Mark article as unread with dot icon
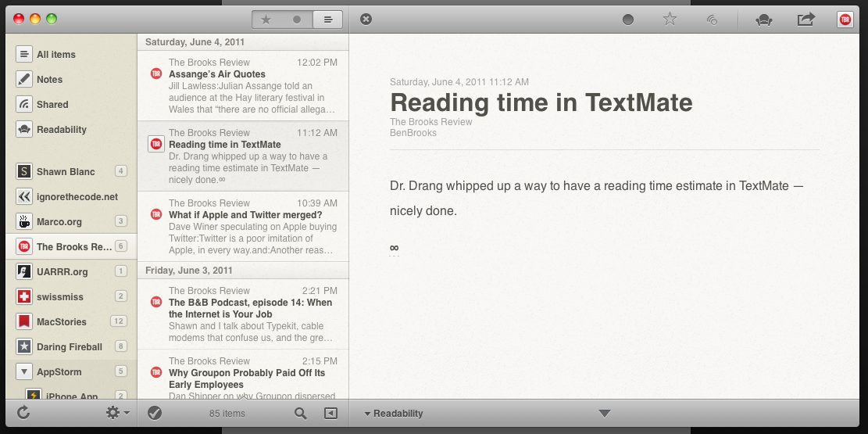 [x=627, y=20]
